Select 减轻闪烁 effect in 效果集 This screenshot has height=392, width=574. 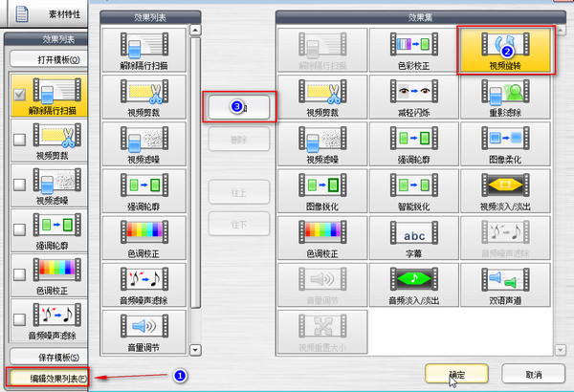coord(413,97)
